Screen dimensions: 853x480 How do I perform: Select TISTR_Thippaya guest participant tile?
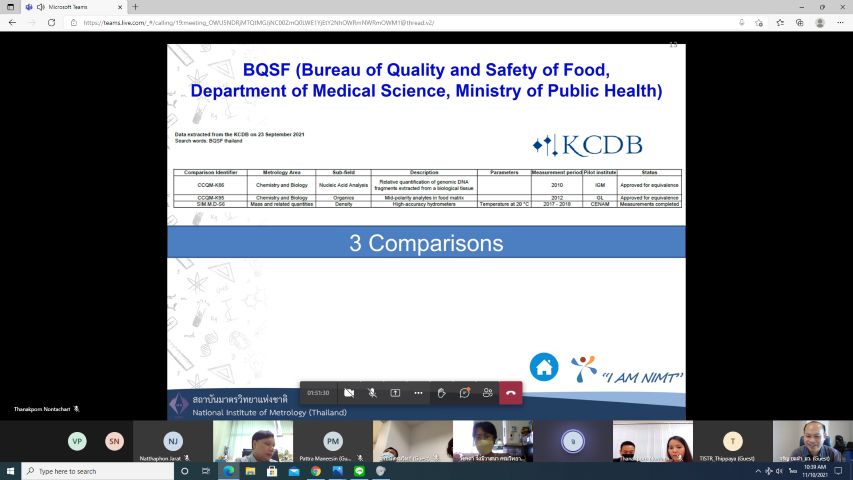tap(733, 441)
